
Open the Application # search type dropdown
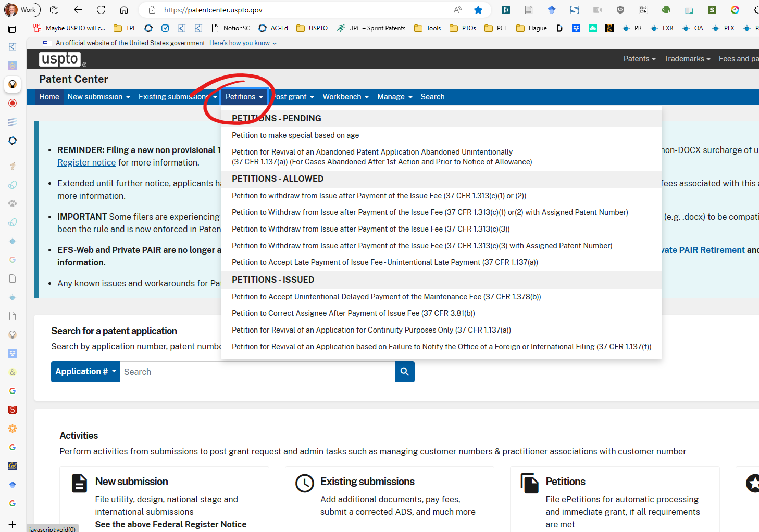(85, 372)
